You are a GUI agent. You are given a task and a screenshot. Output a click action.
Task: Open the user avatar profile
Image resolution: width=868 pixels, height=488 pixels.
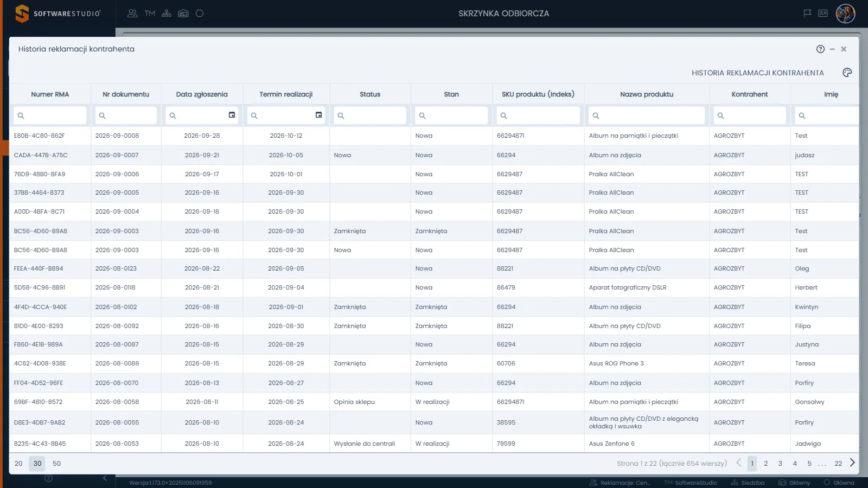tap(845, 14)
